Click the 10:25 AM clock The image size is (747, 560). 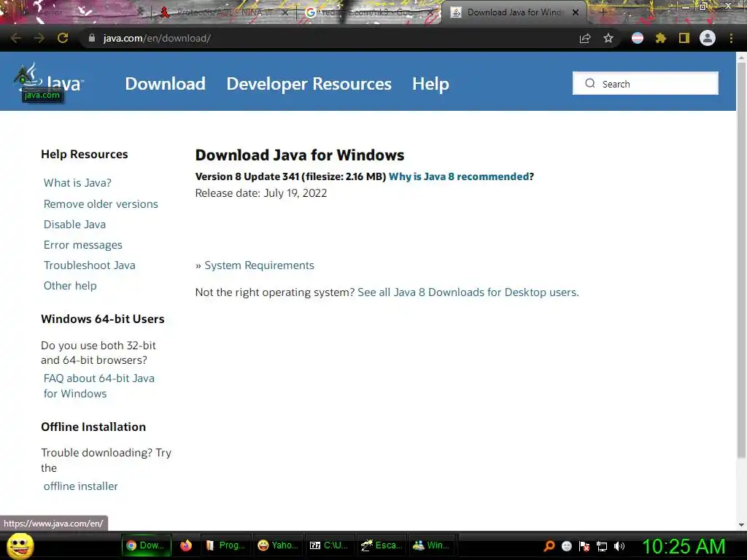point(684,546)
